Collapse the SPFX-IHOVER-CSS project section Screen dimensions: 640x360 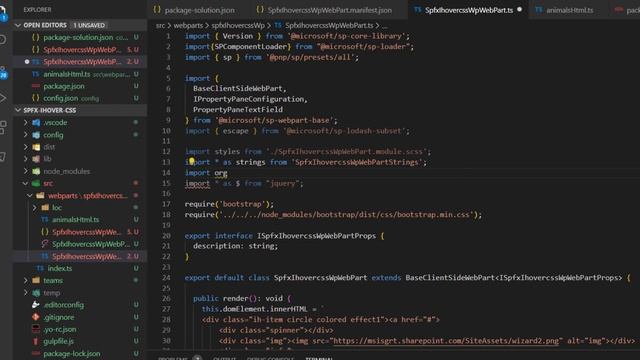[x=18, y=110]
